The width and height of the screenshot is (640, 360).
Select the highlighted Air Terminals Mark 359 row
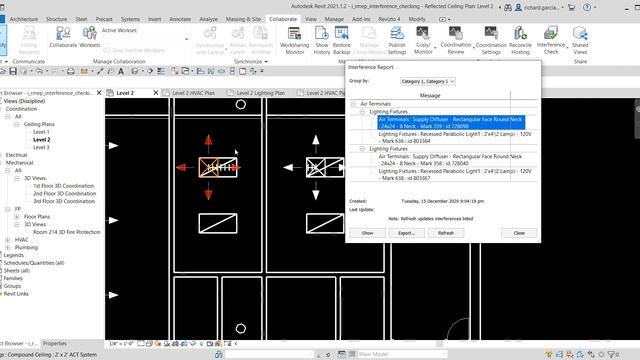coord(451,122)
